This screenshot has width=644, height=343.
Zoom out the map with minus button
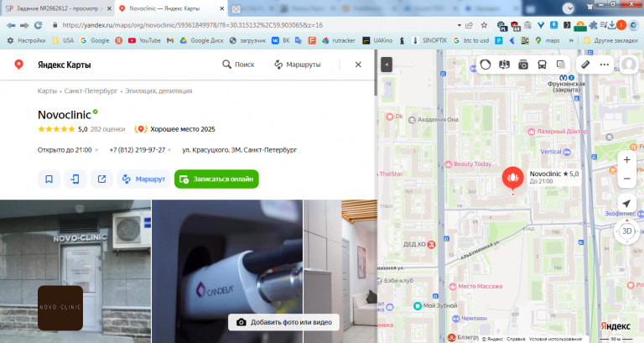[626, 179]
